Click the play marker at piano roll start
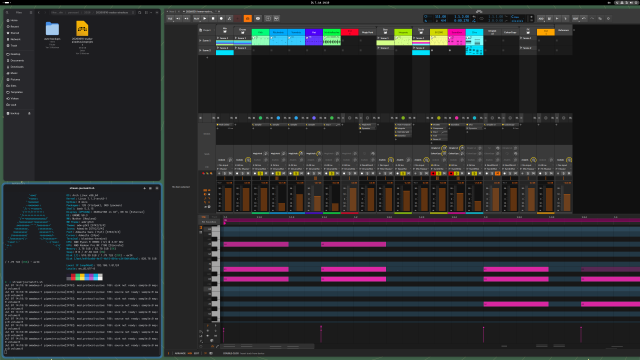This screenshot has width=640, height=360. tap(224, 223)
